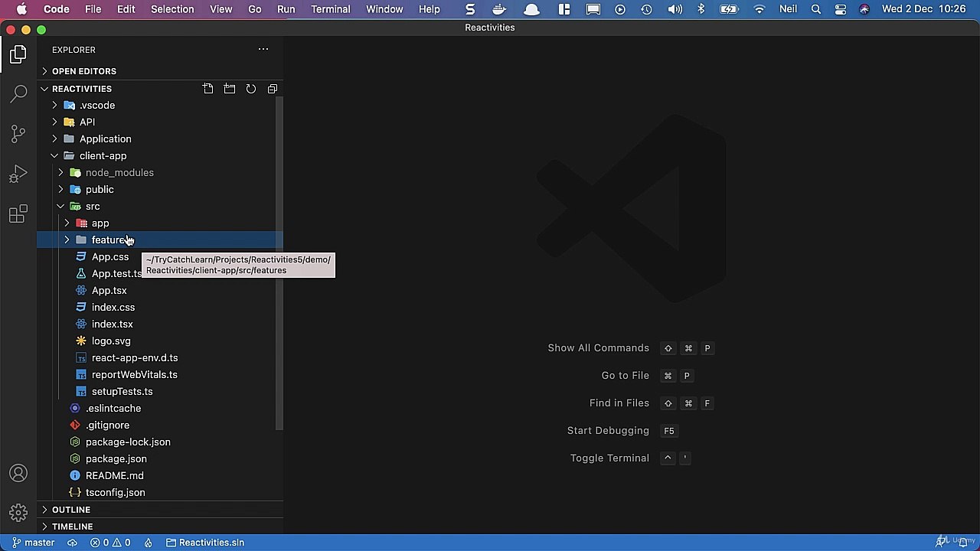Open the Apple menu
The height and width of the screenshot is (551, 980).
click(x=21, y=9)
